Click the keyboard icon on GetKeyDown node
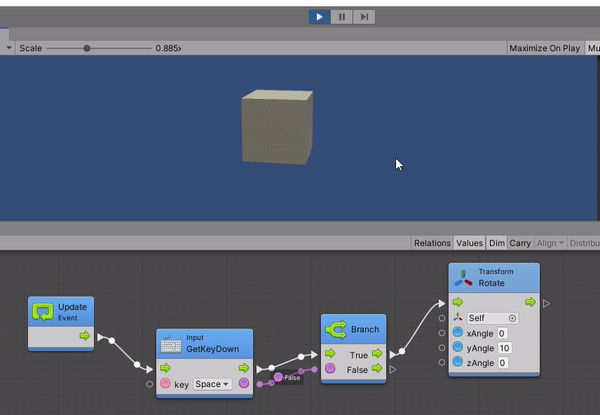The width and height of the screenshot is (600, 415). 172,344
